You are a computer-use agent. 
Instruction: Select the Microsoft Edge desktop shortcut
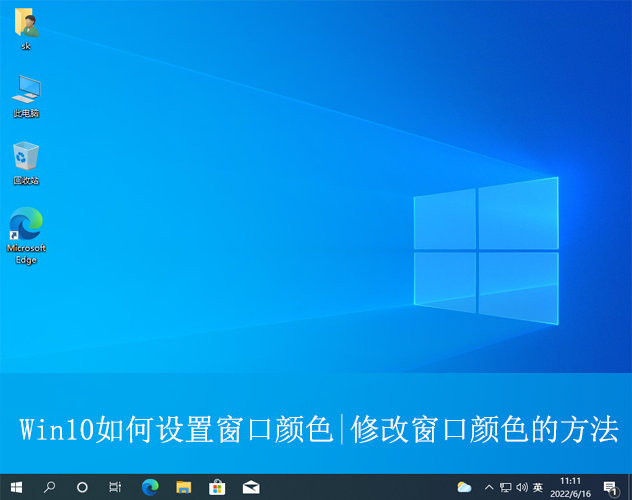tap(26, 235)
